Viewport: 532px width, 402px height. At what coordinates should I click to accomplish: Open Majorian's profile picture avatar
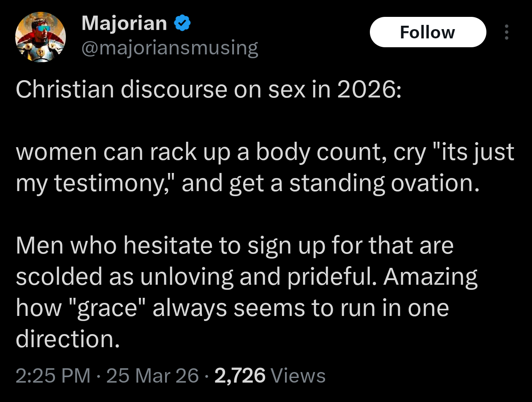[41, 37]
